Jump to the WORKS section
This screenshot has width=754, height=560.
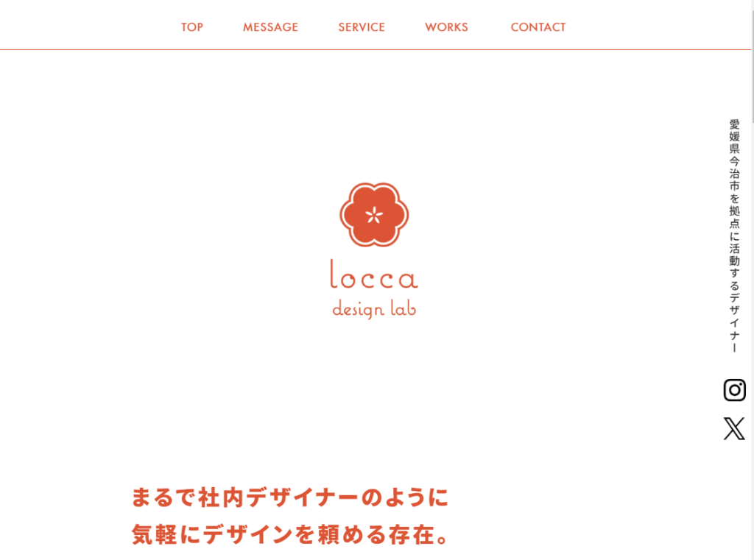(446, 27)
